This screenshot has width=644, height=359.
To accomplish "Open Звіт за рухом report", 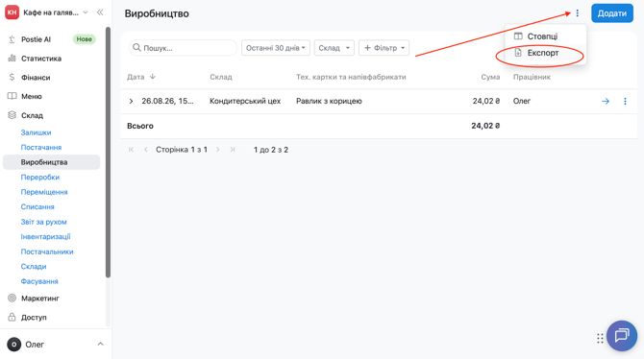I will [44, 222].
